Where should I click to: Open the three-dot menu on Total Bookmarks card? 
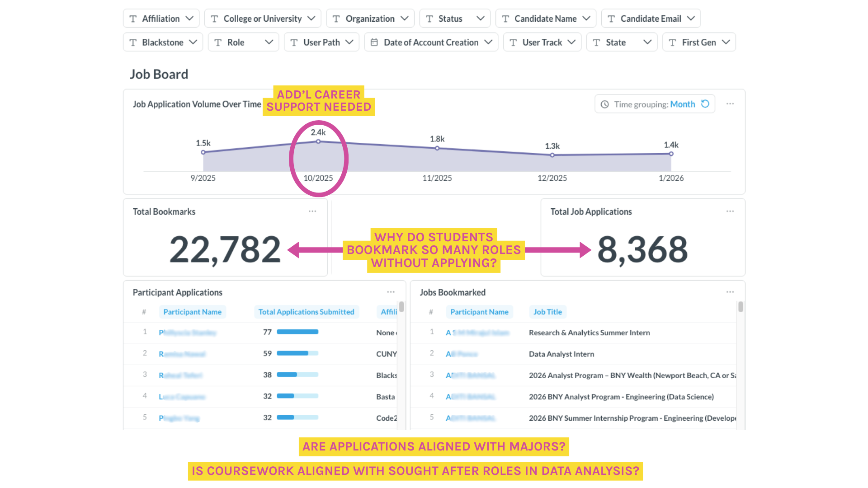(312, 211)
